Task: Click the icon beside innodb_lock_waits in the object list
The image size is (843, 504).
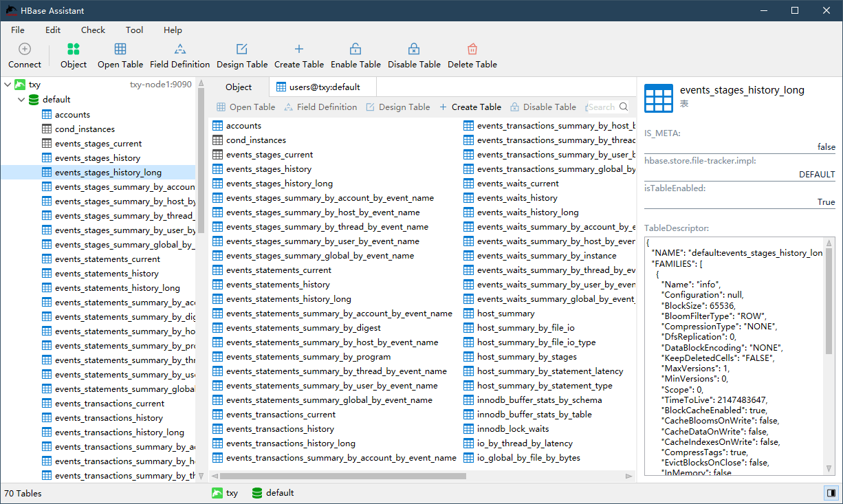Action: coord(468,429)
